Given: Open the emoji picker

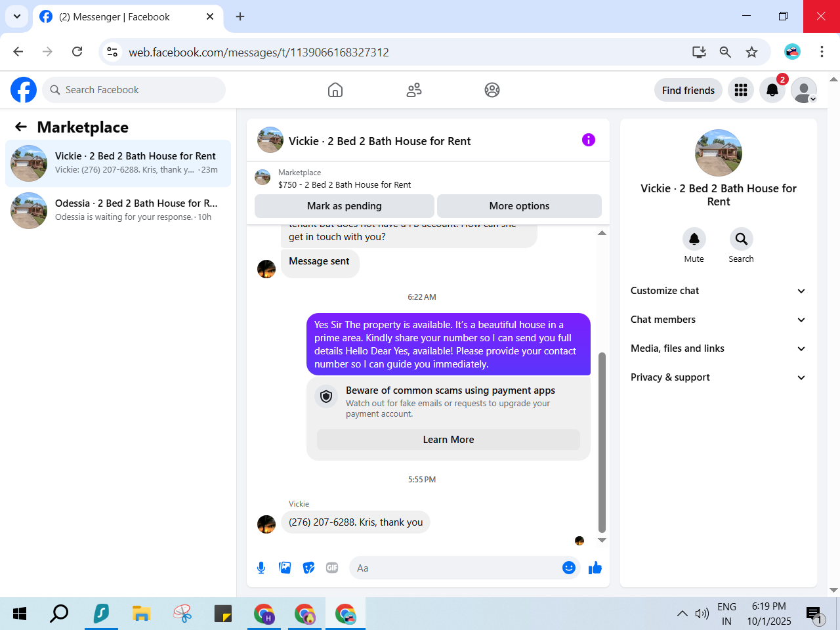Looking at the screenshot, I should coord(569,568).
